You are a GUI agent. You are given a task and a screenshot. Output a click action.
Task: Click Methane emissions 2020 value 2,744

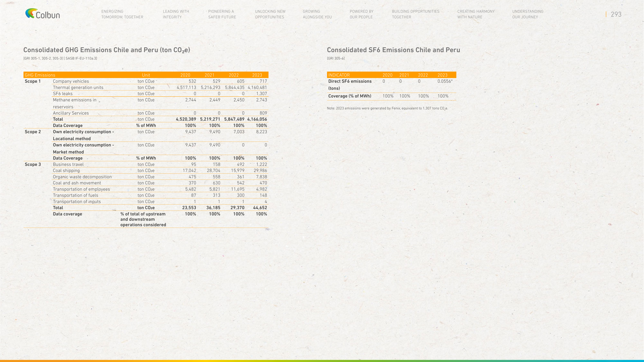191,100
